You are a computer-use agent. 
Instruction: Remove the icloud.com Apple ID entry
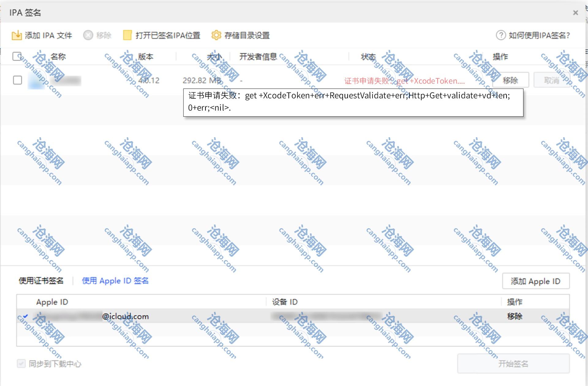514,316
